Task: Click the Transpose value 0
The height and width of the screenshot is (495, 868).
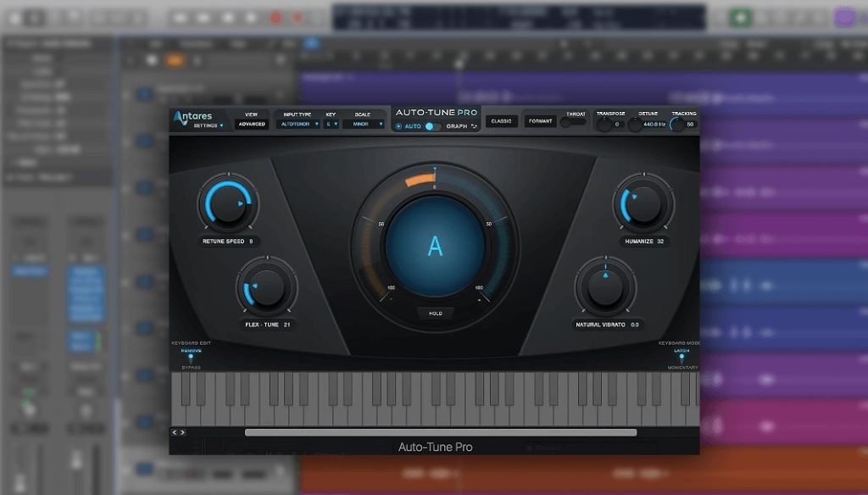Action: point(617,125)
